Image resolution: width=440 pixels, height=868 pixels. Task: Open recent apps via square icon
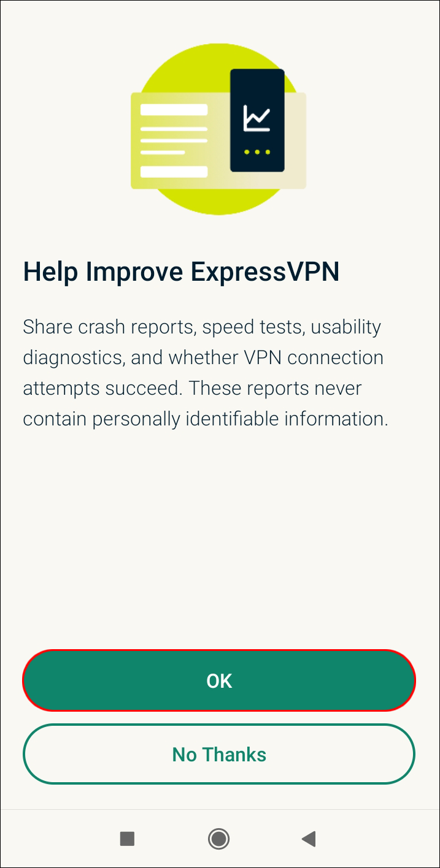(x=127, y=839)
